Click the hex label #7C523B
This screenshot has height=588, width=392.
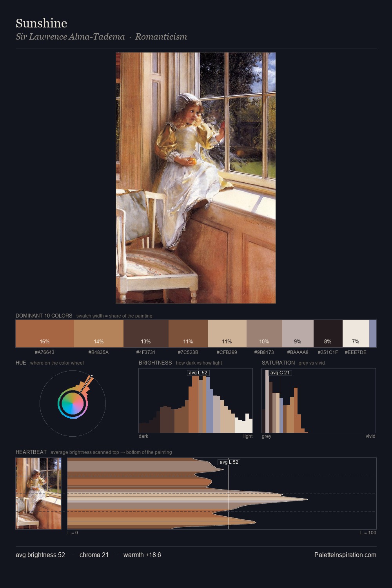coord(188,352)
